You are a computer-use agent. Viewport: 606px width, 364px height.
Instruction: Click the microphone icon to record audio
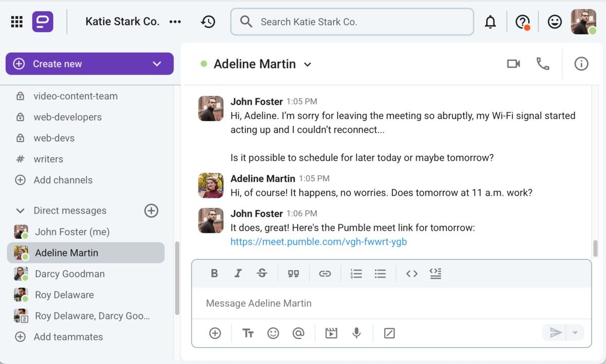[357, 333]
